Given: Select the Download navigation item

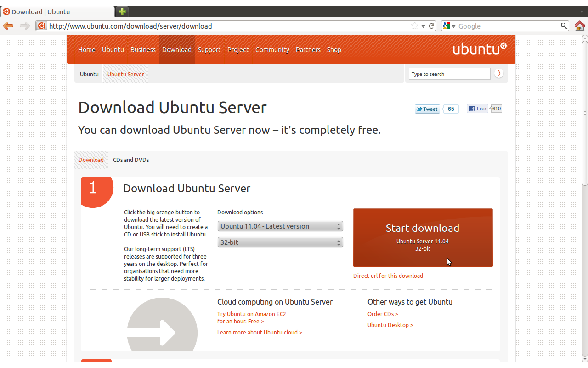Looking at the screenshot, I should point(177,50).
